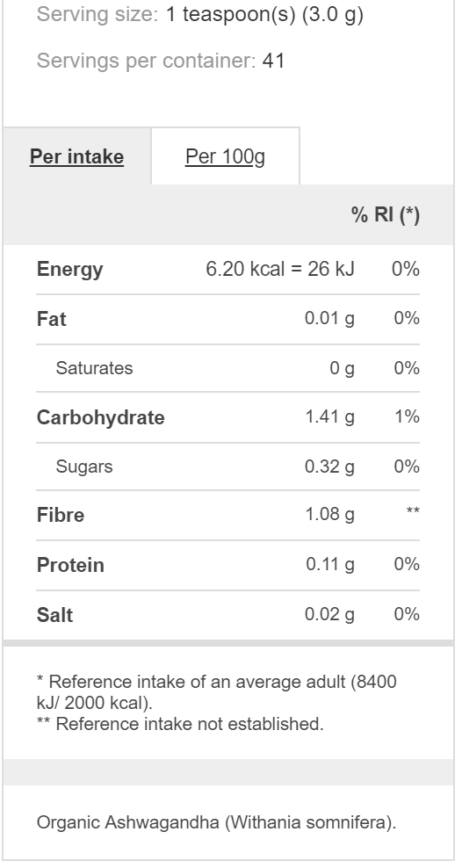Switch to the Per intake tab
Screen dimensions: 462x868
77,156
